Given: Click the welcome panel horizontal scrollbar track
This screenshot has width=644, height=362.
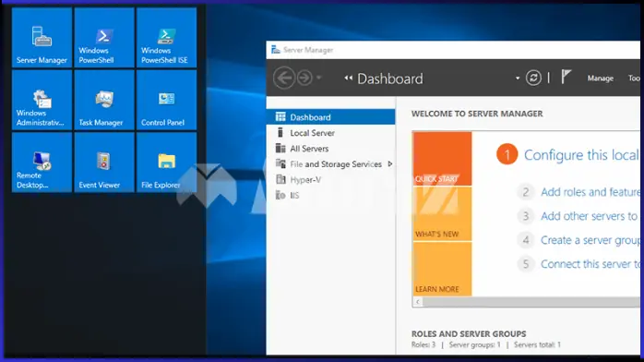Looking at the screenshot, I should (531, 302).
